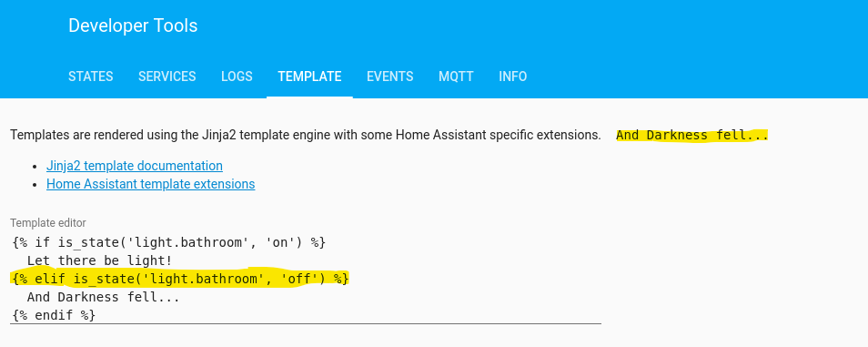Viewport: 868px width, 347px height.
Task: Switch to the MQTT tab
Action: click(x=456, y=77)
